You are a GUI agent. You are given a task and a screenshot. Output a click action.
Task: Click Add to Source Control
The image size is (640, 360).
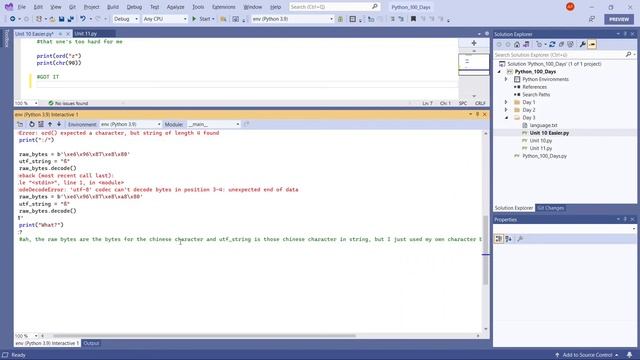(x=587, y=355)
